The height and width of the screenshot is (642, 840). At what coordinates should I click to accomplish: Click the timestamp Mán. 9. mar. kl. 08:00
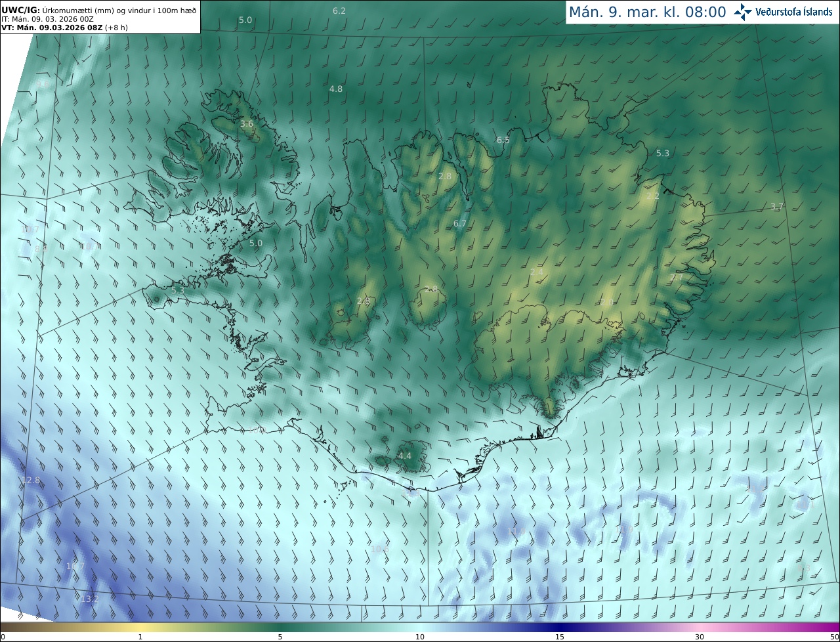click(x=647, y=12)
